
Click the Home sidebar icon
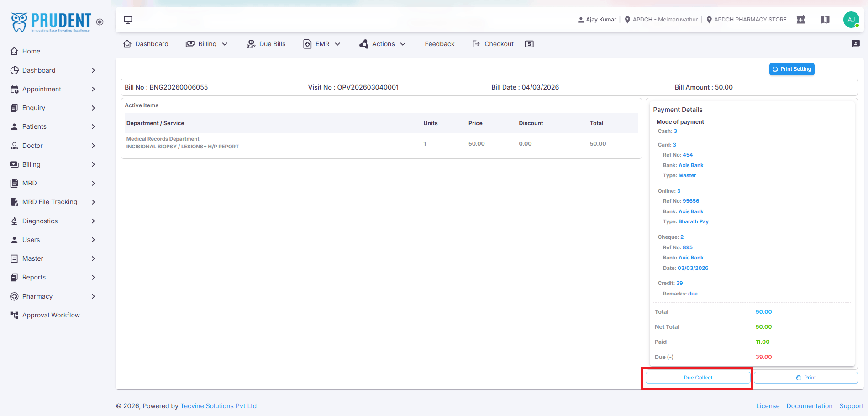(14, 51)
